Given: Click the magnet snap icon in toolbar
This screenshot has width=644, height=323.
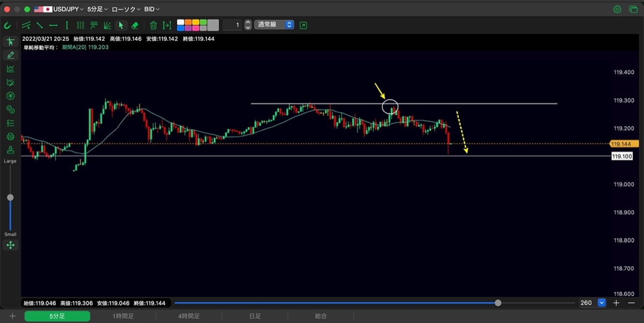Looking at the screenshot, I should (x=8, y=25).
